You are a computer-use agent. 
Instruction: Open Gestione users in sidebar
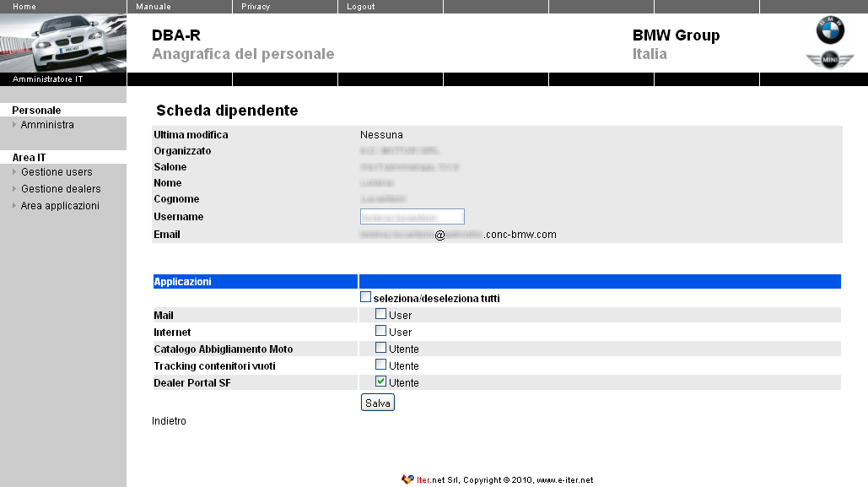click(x=57, y=171)
